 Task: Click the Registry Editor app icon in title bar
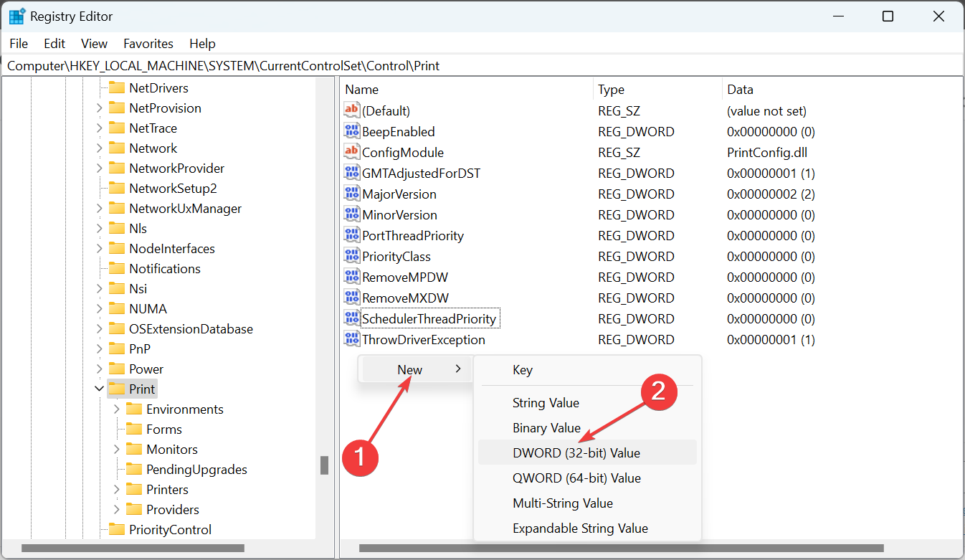tap(17, 16)
